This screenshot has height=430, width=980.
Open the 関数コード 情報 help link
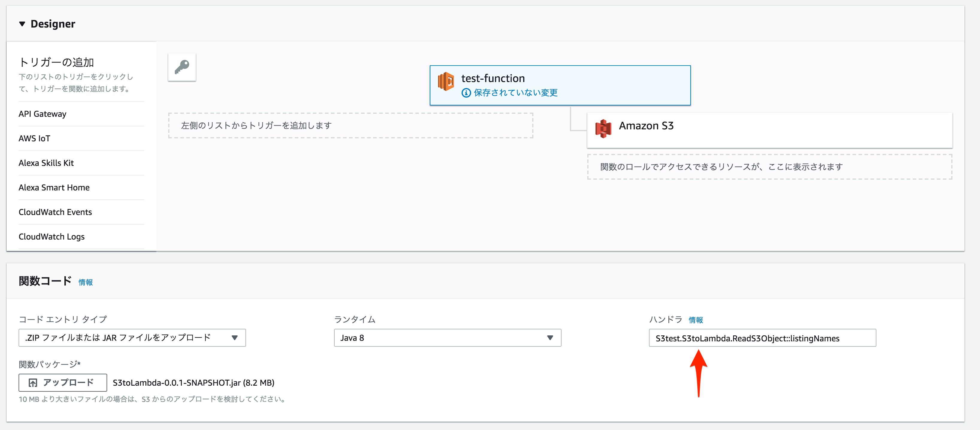click(85, 282)
